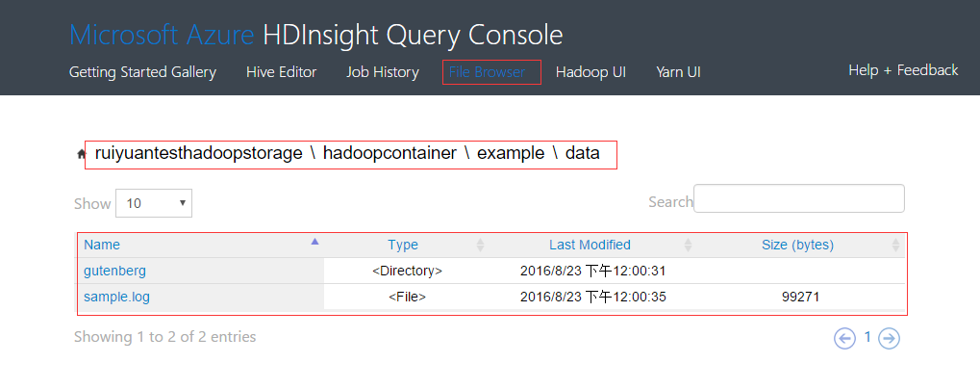Open the Yarn UI tab
The width and height of the screenshot is (980, 389).
678,72
